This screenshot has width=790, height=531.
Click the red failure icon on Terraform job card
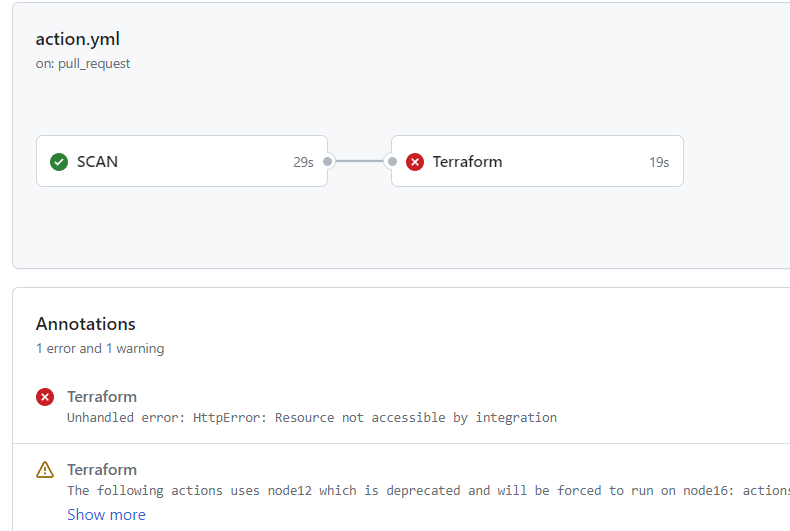point(415,162)
